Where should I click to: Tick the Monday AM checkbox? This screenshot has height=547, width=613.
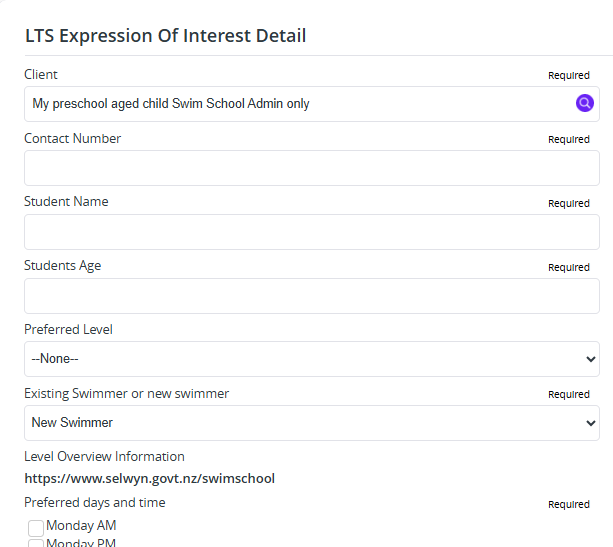tap(36, 528)
